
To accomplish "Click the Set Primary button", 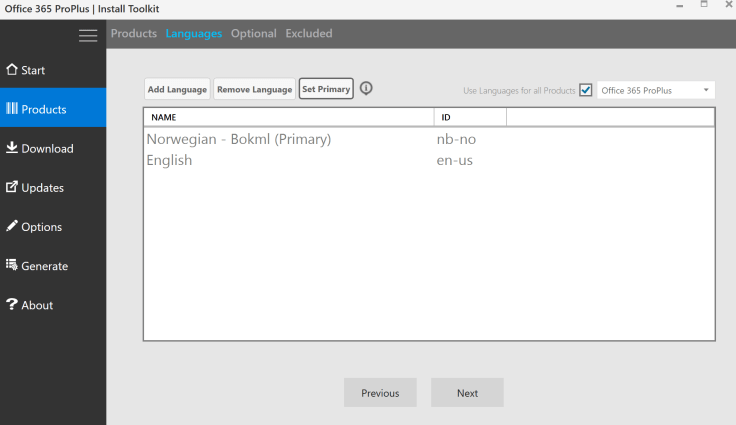I will [326, 89].
